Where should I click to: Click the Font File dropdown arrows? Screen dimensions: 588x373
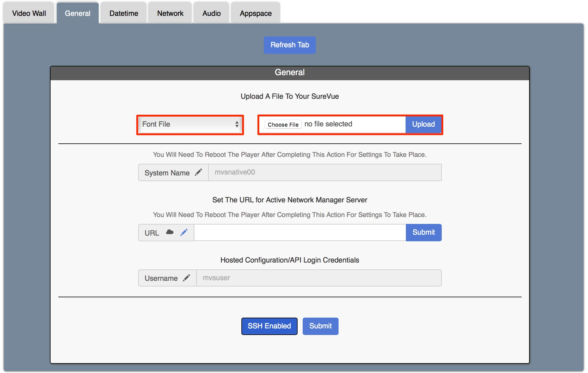click(237, 124)
